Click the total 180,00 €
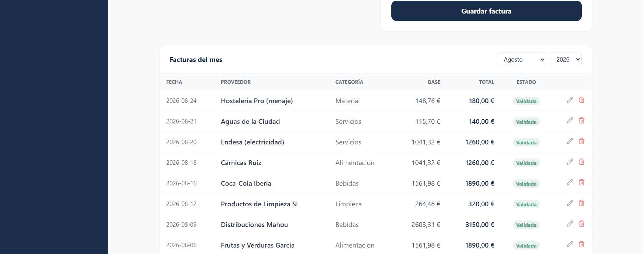This screenshot has width=644, height=254. point(482,101)
